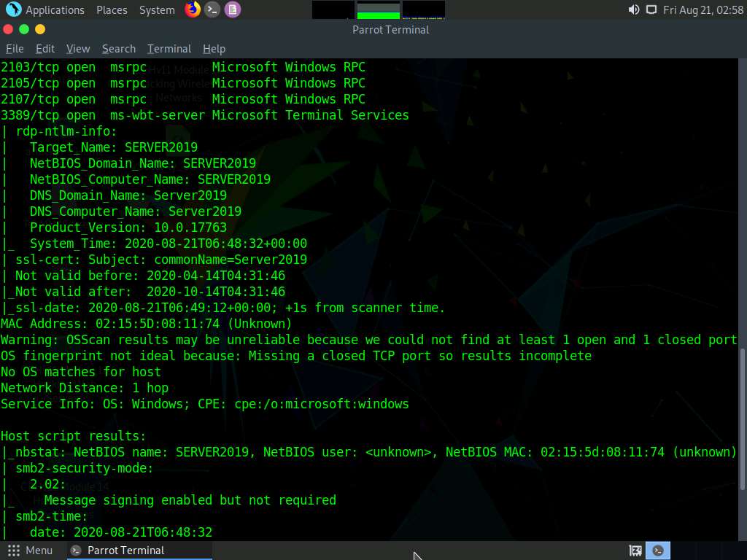
Task: Select the terminal workspace icon at bottom right
Action: click(658, 551)
